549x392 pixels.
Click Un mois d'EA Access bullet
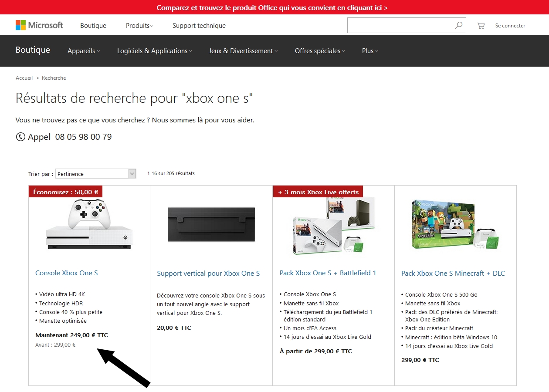tap(310, 328)
